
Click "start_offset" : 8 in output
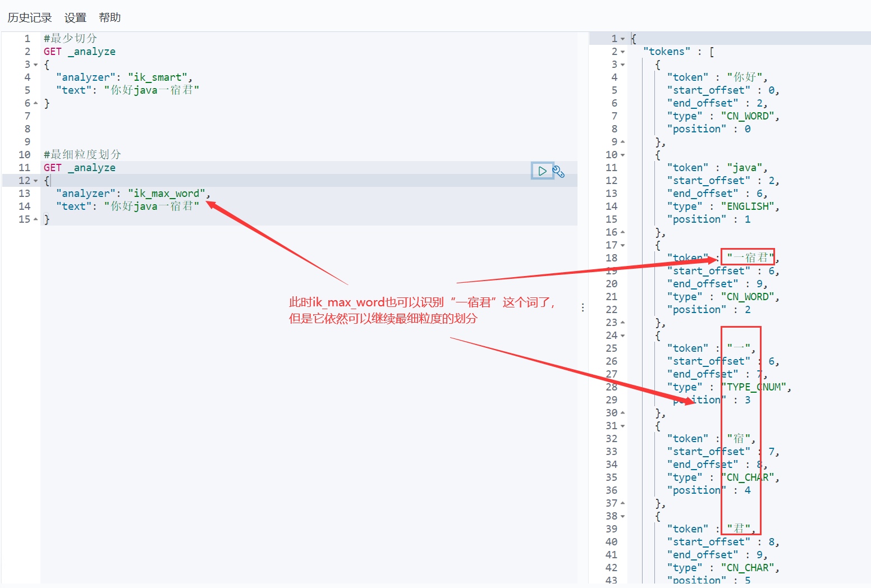click(721, 542)
